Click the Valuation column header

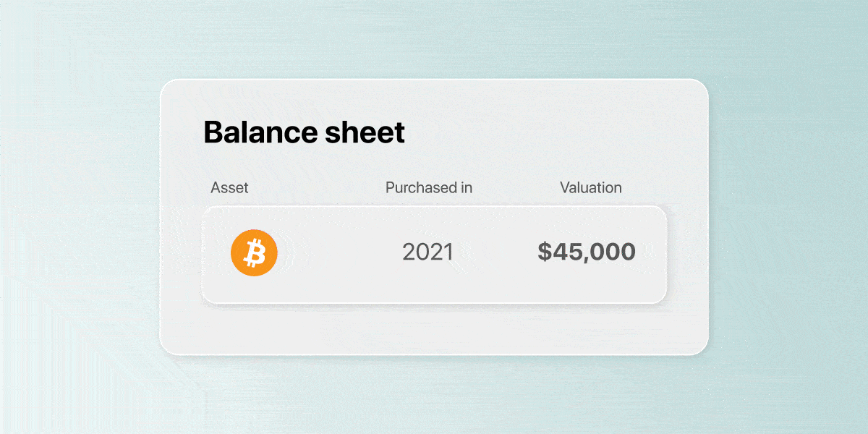click(x=591, y=188)
